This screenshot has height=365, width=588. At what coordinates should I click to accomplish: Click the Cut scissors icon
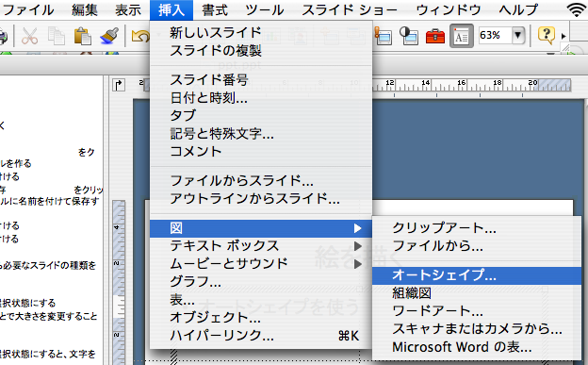pyautogui.click(x=29, y=36)
